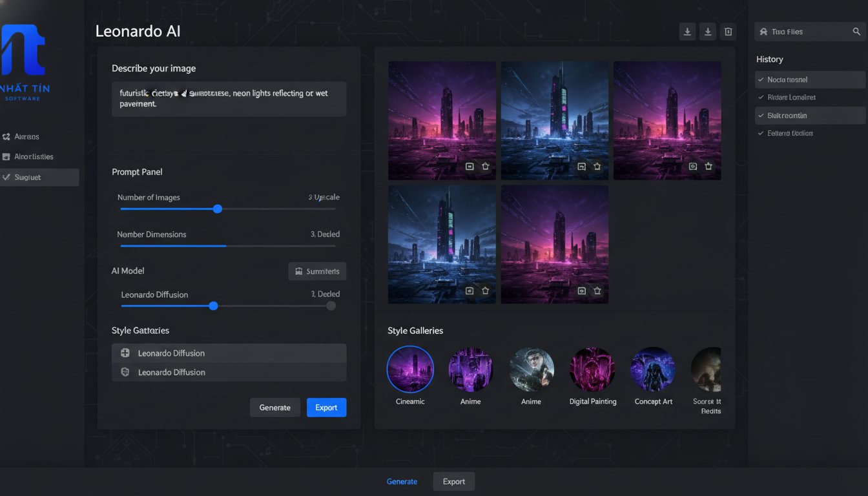Image resolution: width=868 pixels, height=496 pixels.
Task: Click the square icon on the top-middle generated image
Action: point(581,167)
